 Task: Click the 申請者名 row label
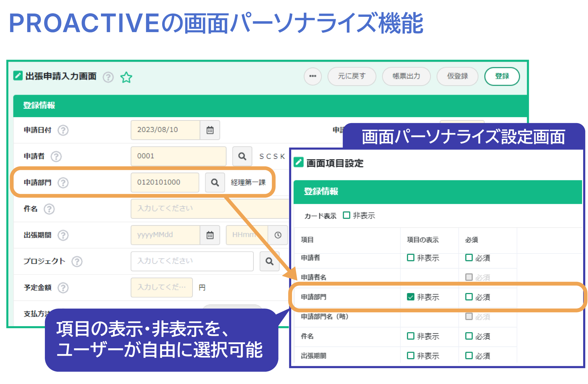(314, 277)
